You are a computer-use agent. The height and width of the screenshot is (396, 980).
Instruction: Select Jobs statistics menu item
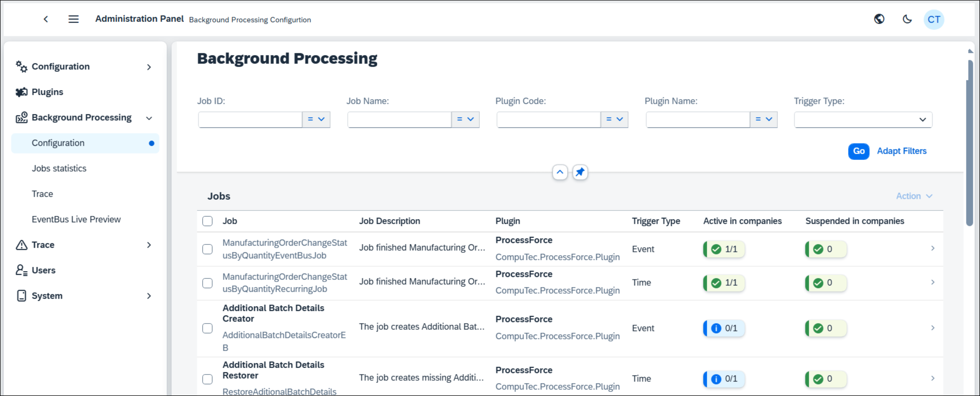pyautogui.click(x=59, y=168)
